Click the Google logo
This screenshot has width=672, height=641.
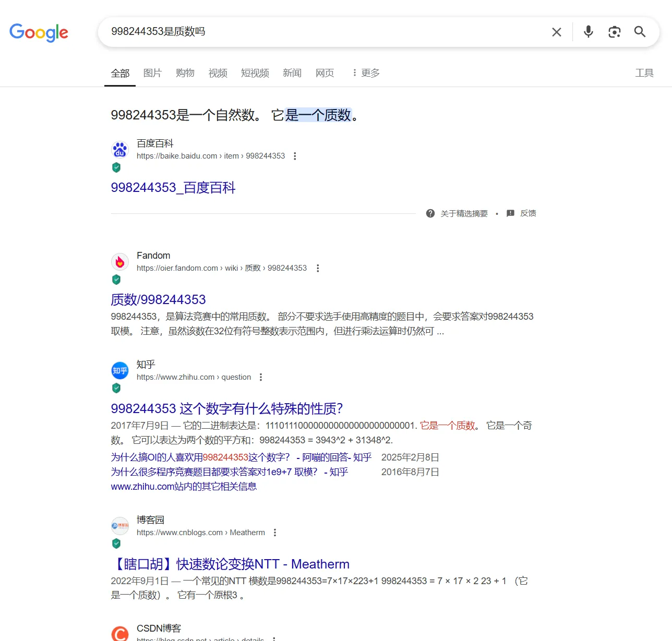39,33
